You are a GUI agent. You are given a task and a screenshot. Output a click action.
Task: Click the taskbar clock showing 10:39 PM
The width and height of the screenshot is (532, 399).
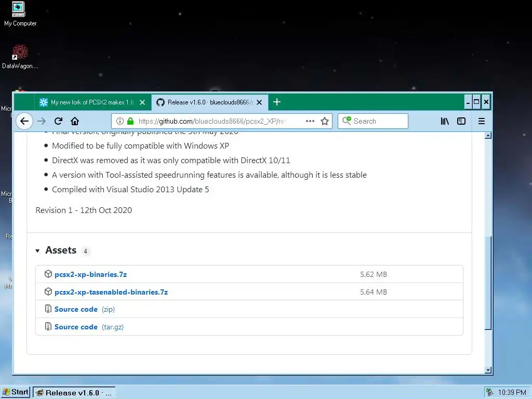[x=512, y=393]
